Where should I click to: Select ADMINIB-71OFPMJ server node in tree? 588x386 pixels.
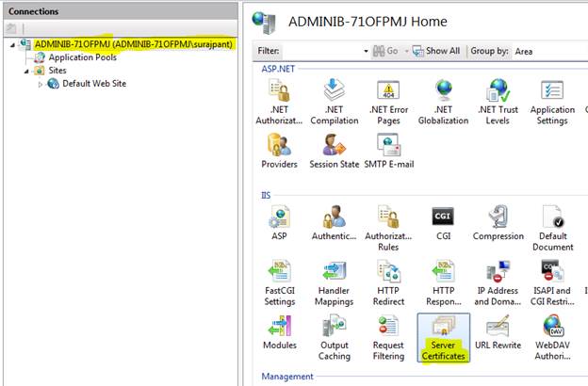[x=134, y=44]
